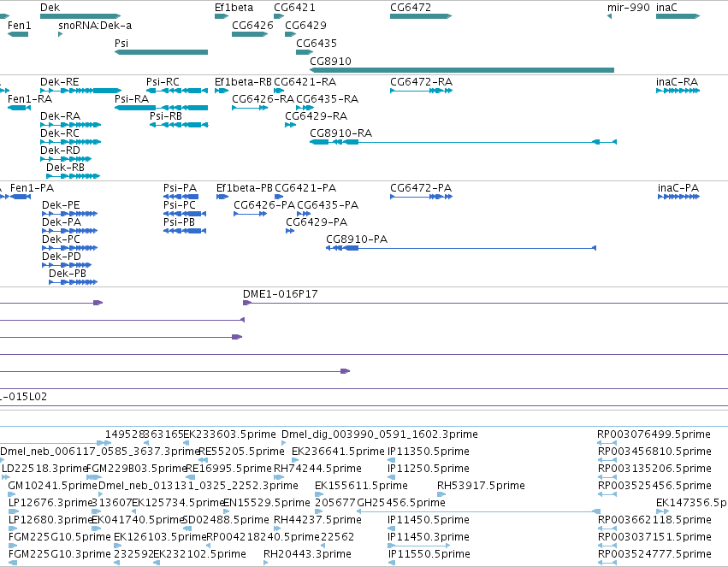Select the Dek-PA protein label

pos(62,222)
